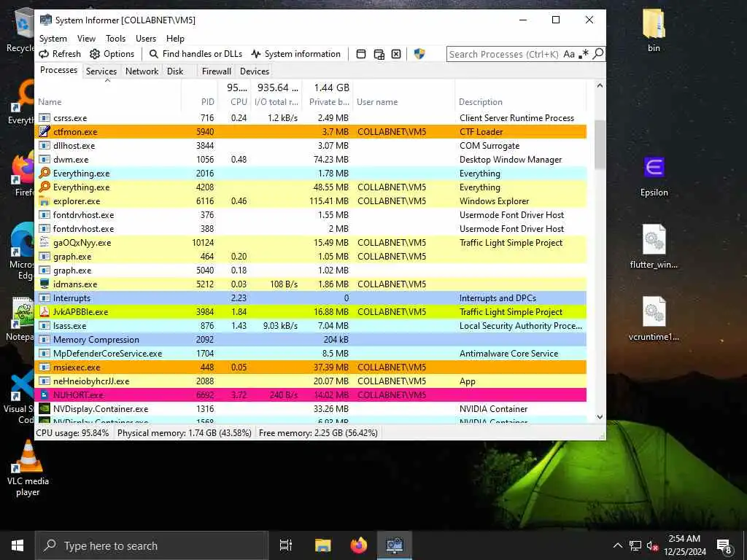
Task: Switch to the Disk tab
Action: (x=175, y=71)
